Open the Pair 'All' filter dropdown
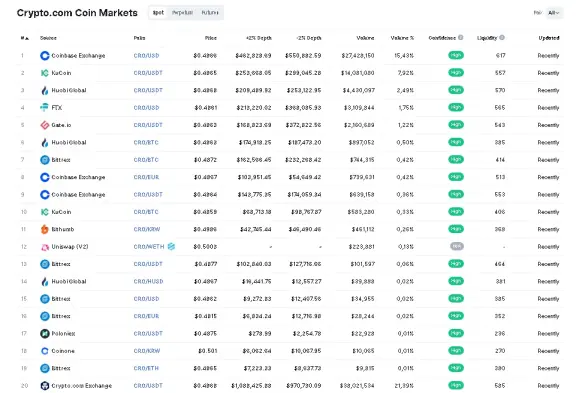Viewport: 579px width, 393px height. pyautogui.click(x=554, y=13)
